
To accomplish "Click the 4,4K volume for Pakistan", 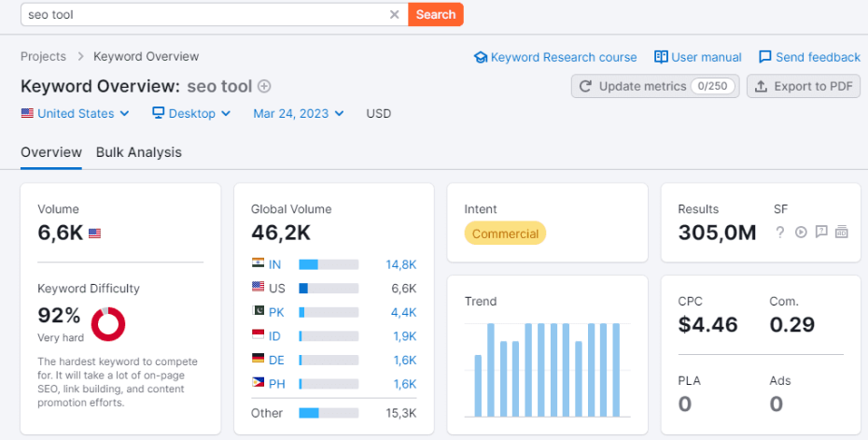I will pos(403,313).
